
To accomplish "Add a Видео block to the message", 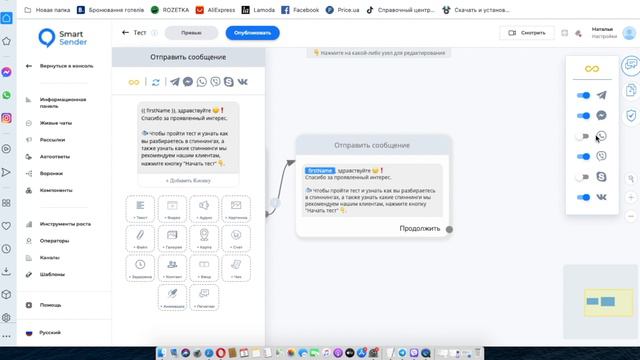I will [172, 209].
